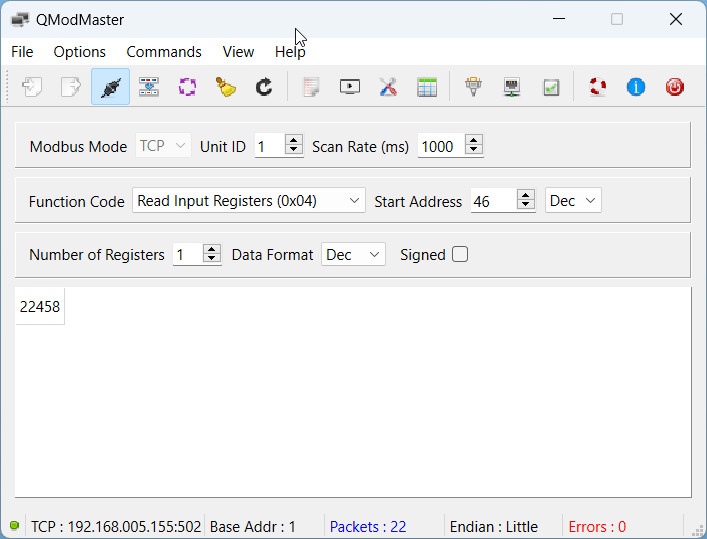
Task: Open the Help menu
Action: click(x=290, y=52)
